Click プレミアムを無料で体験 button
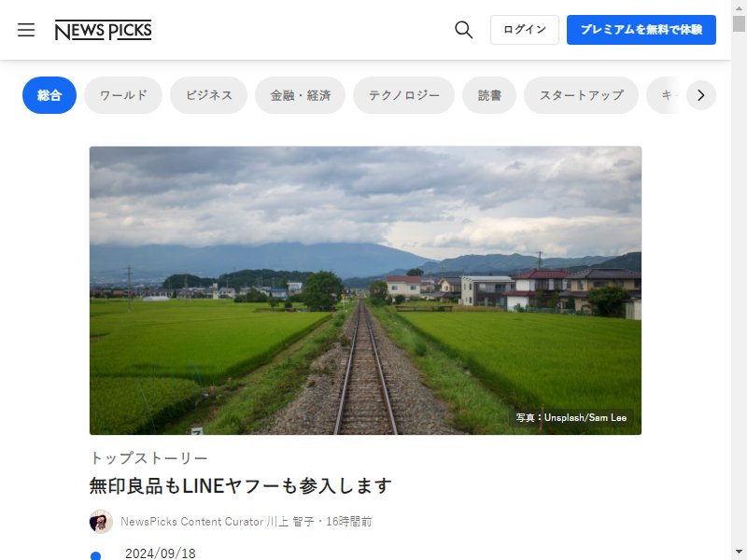The height and width of the screenshot is (560, 747). tap(641, 30)
